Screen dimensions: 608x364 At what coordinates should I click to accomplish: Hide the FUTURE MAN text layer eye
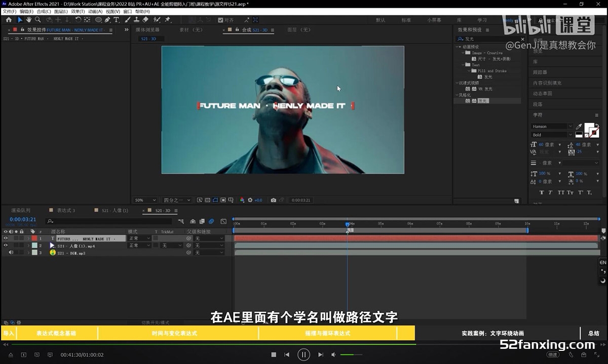tap(6, 238)
